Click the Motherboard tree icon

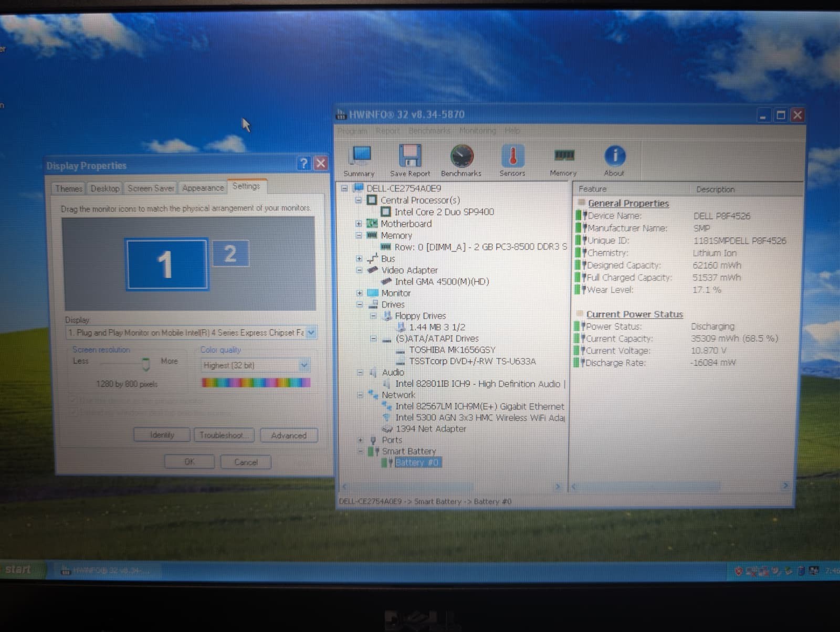tap(372, 224)
